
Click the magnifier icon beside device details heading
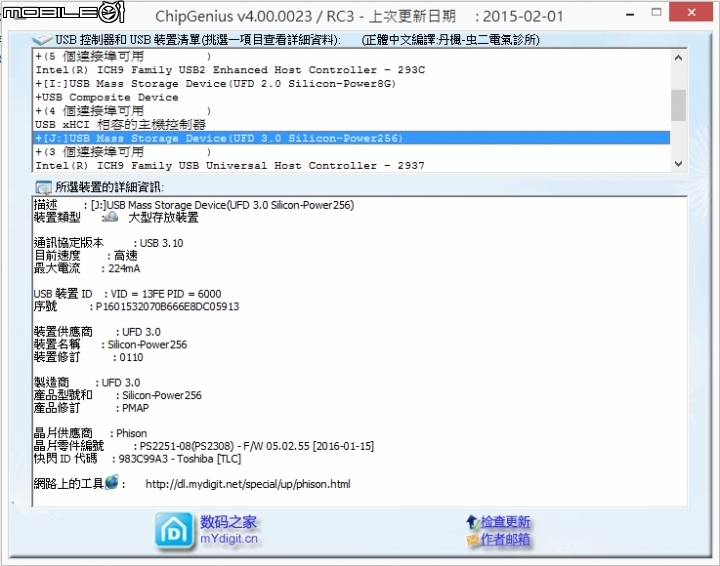tap(43, 187)
